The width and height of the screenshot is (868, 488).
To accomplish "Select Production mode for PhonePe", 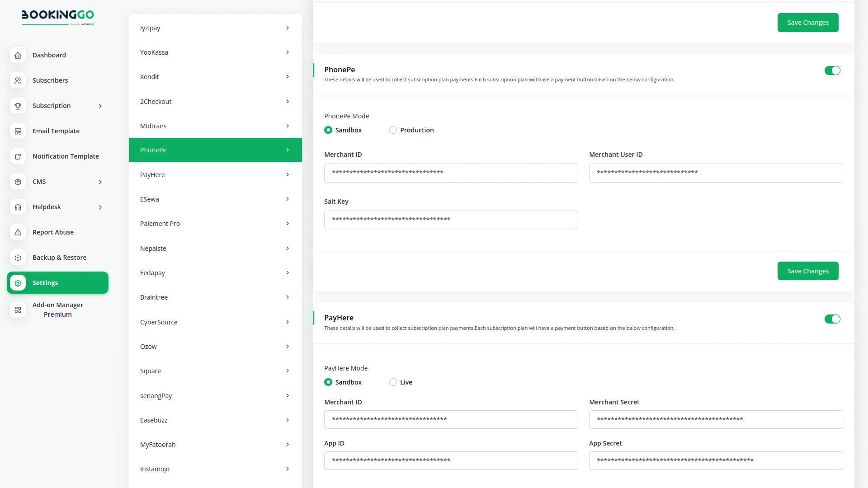I will click(393, 130).
